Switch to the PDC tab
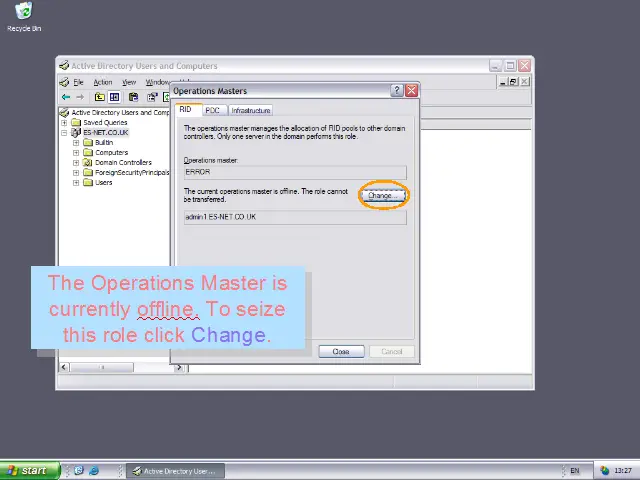Screen dimensions: 640x480 coord(213,110)
